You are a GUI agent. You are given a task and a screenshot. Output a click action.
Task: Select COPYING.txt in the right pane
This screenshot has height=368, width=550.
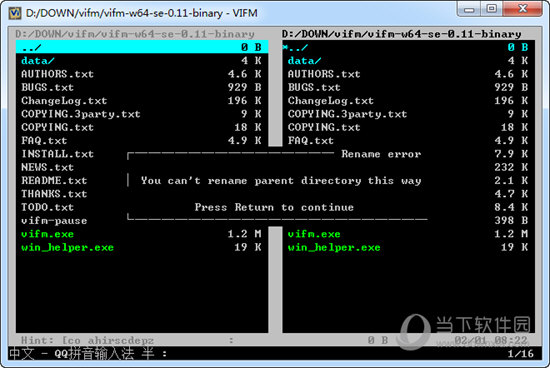324,127
